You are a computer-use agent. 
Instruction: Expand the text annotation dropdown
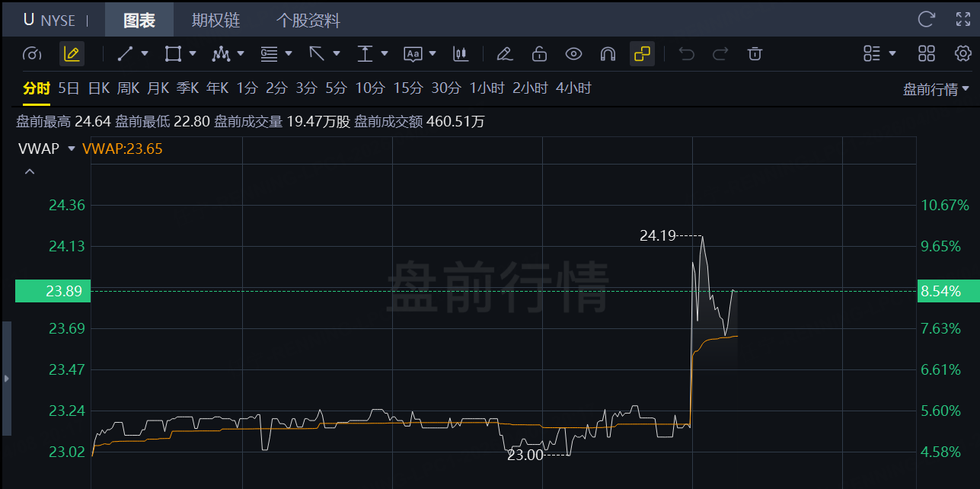tap(433, 54)
